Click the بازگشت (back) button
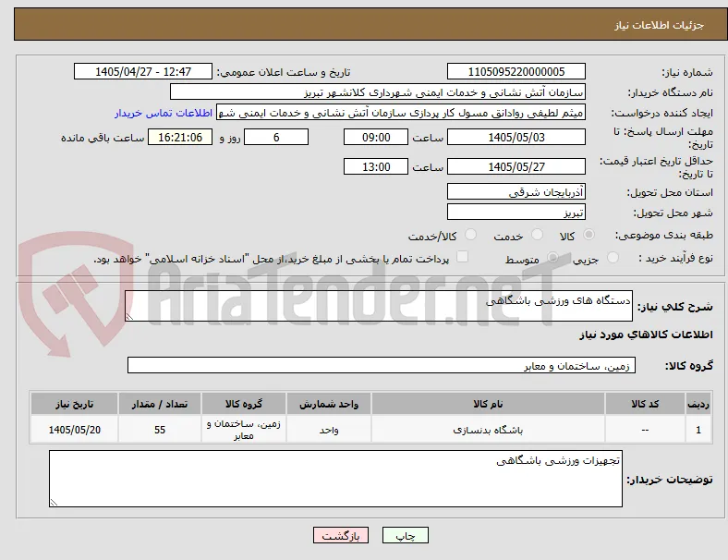728x560 pixels. 341,535
